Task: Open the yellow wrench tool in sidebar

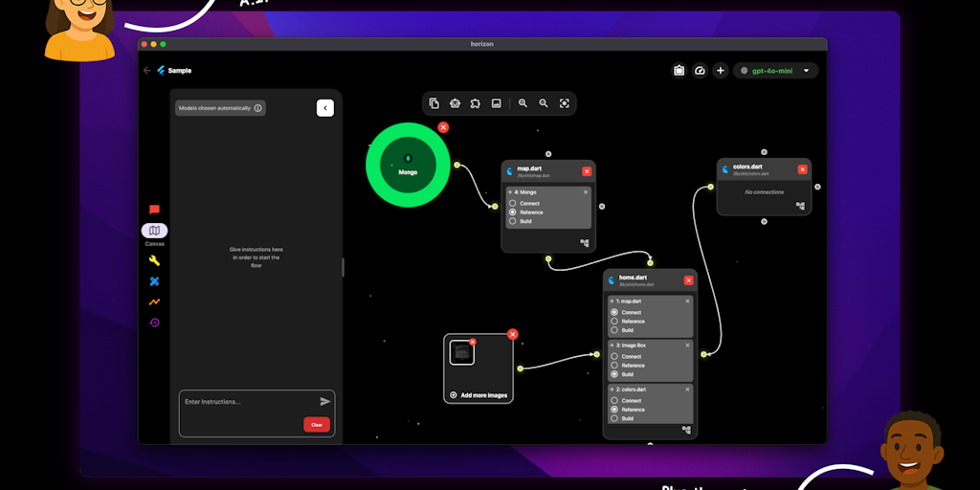Action: (x=154, y=260)
